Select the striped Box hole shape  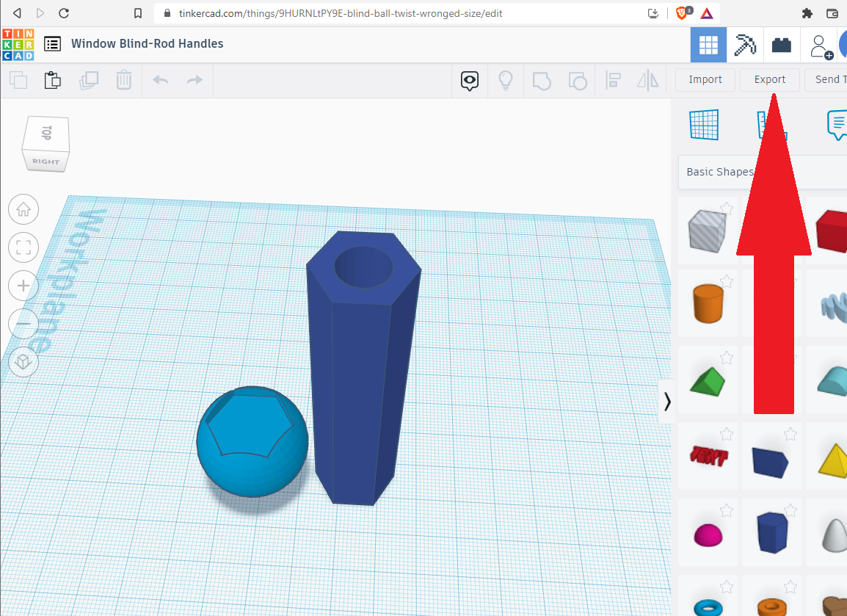coord(707,231)
